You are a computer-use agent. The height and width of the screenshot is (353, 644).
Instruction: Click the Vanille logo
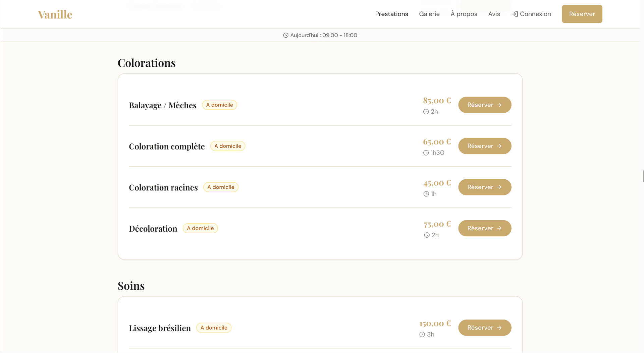pyautogui.click(x=55, y=14)
